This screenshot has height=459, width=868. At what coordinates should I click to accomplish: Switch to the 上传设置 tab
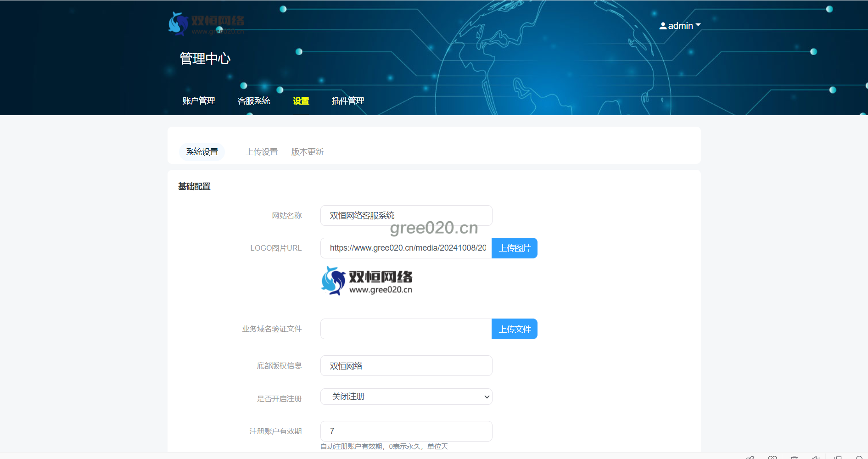point(262,152)
